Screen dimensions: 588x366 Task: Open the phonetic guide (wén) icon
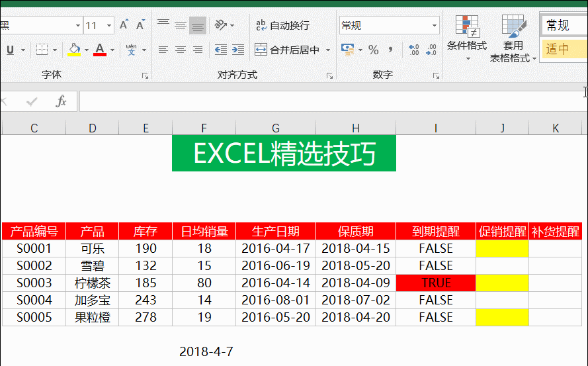pyautogui.click(x=131, y=50)
